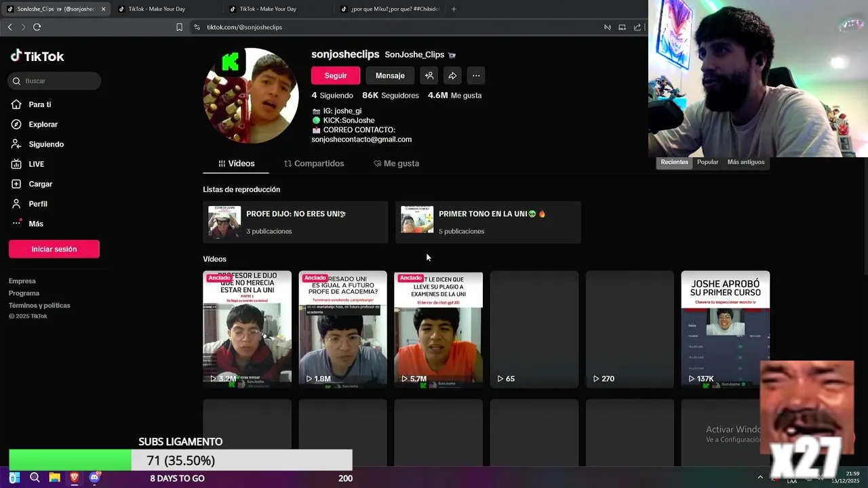868x488 pixels.
Task: Open the video with 65 views
Action: click(534, 329)
